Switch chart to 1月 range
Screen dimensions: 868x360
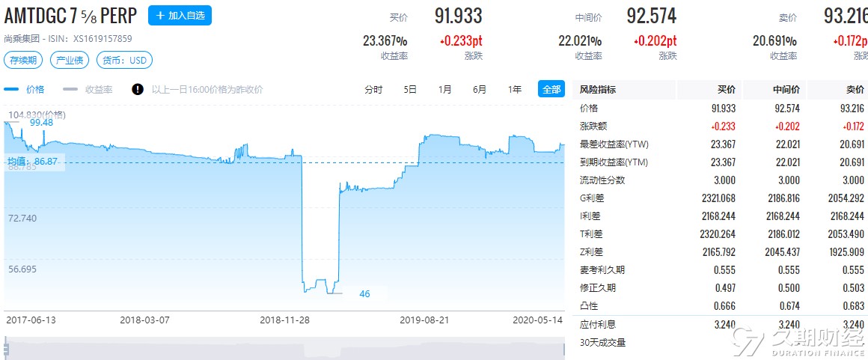[x=444, y=89]
